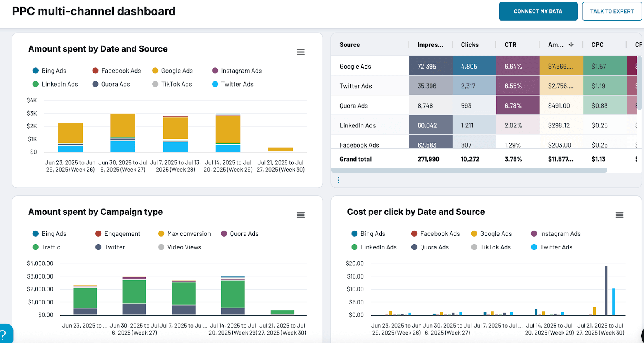Sort table by Clicks column header
This screenshot has height=343, width=644.
click(469, 45)
